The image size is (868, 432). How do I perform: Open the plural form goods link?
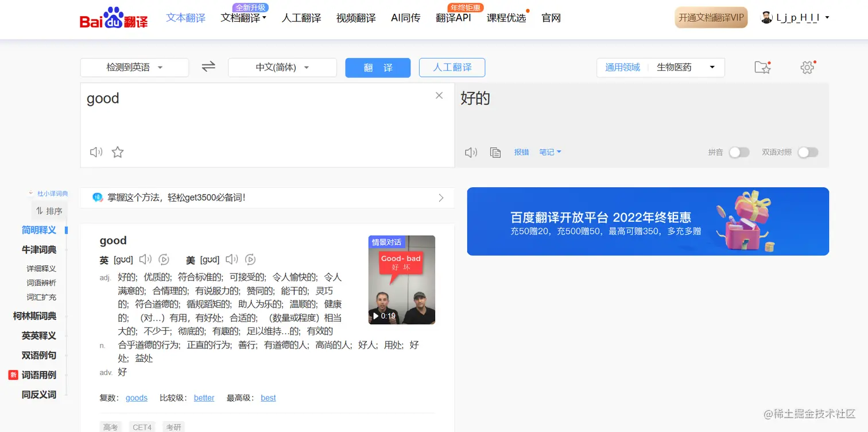pos(137,398)
